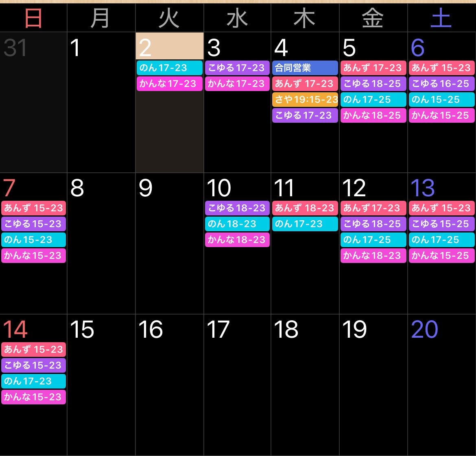476x456 pixels.
Task: Open the かんな 18-23 event on day 12
Action: pos(373,255)
